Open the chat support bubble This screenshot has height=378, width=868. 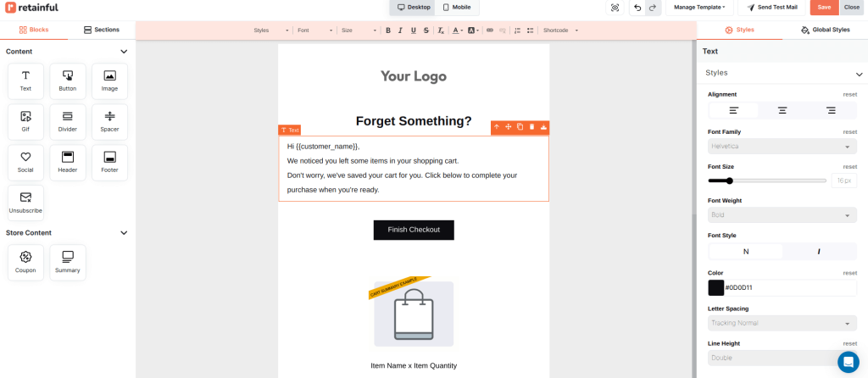click(848, 362)
